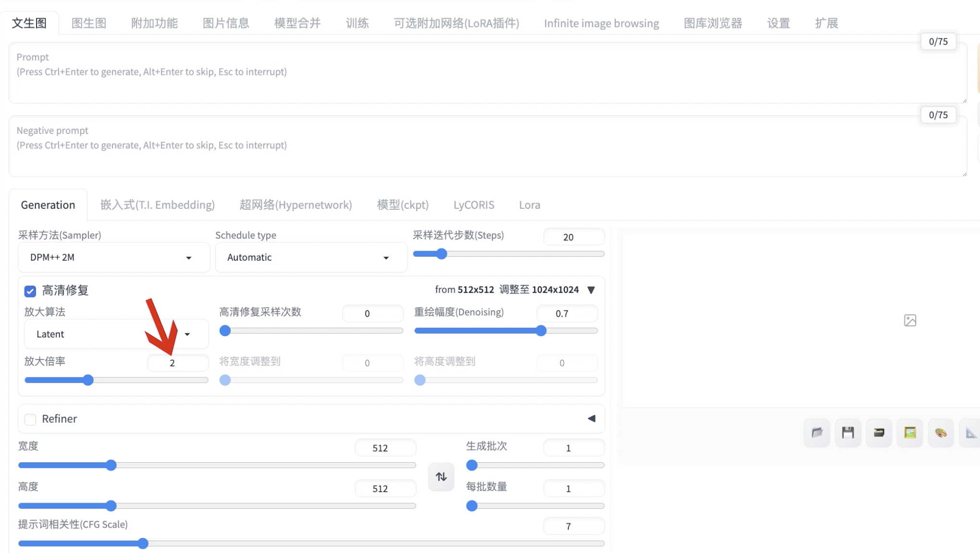Open the 图库浏览器 tab
The width and height of the screenshot is (980, 553).
713,23
